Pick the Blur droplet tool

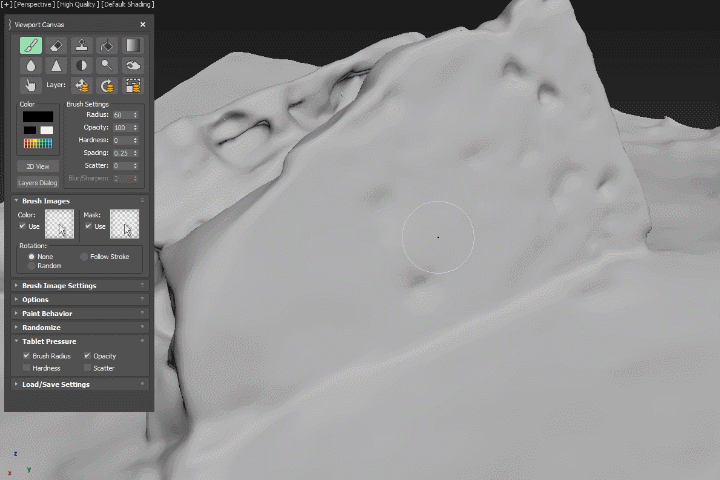click(x=30, y=66)
